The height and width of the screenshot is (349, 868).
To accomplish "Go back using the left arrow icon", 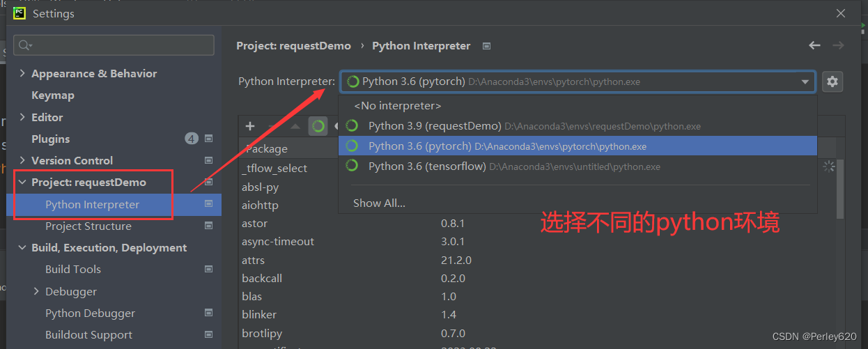I will click(814, 45).
